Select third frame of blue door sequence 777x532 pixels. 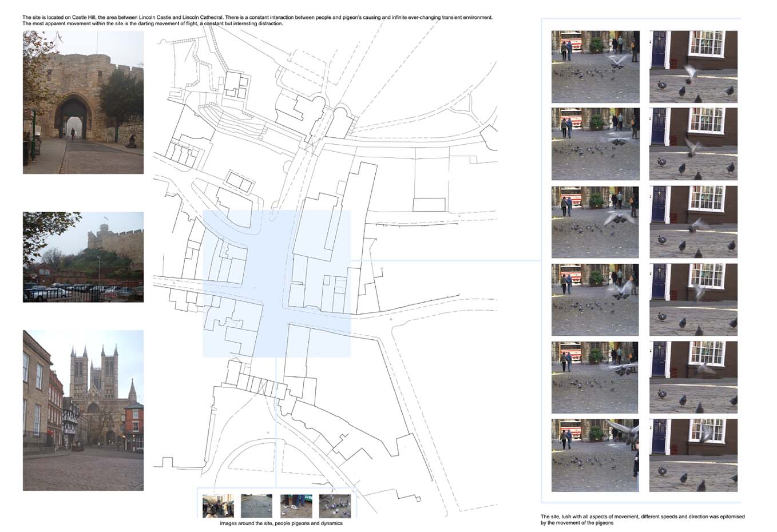click(x=693, y=222)
